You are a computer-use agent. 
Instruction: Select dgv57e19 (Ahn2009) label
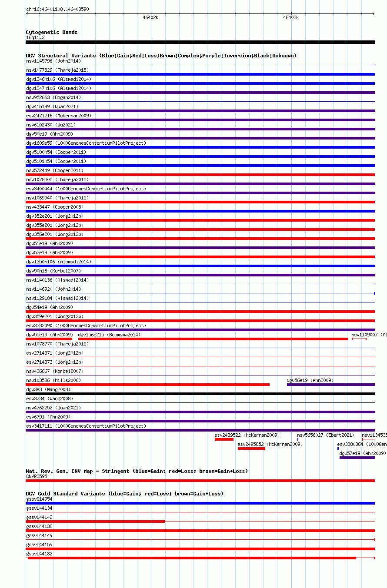tap(363, 453)
